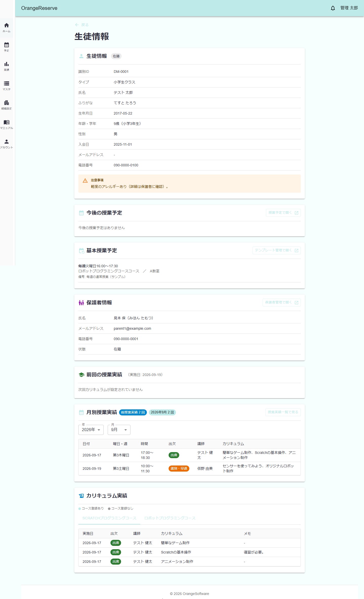This screenshot has height=599, width=364.
Task: Click the 授業実績一覧で見る button
Action: coord(283,412)
